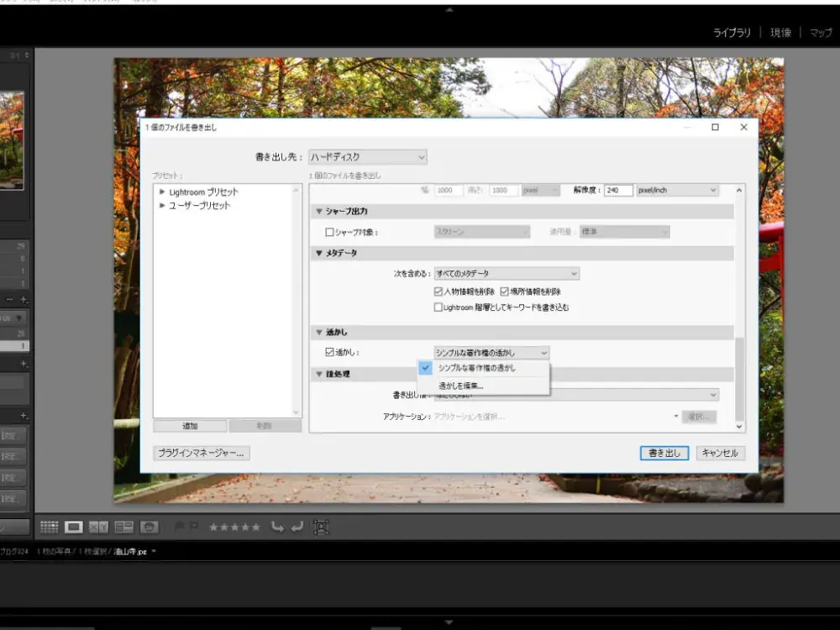
Task: Rotate photo clockwise icon
Action: [x=297, y=528]
